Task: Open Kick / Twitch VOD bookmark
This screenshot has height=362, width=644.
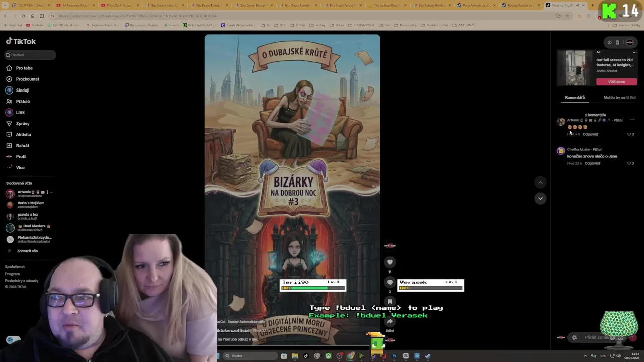Action: [200, 25]
